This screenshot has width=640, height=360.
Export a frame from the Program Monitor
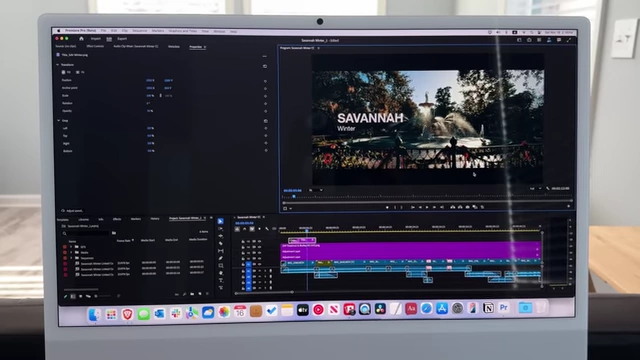[467, 207]
